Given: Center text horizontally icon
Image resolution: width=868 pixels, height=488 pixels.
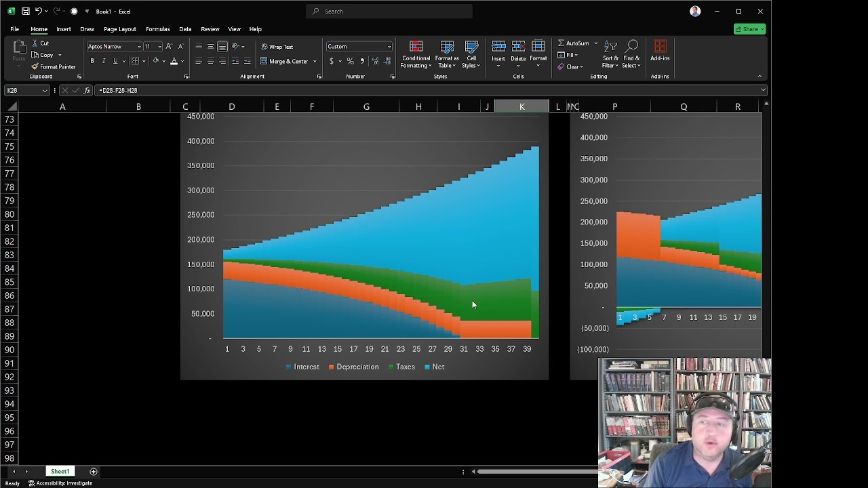Looking at the screenshot, I should click(210, 61).
